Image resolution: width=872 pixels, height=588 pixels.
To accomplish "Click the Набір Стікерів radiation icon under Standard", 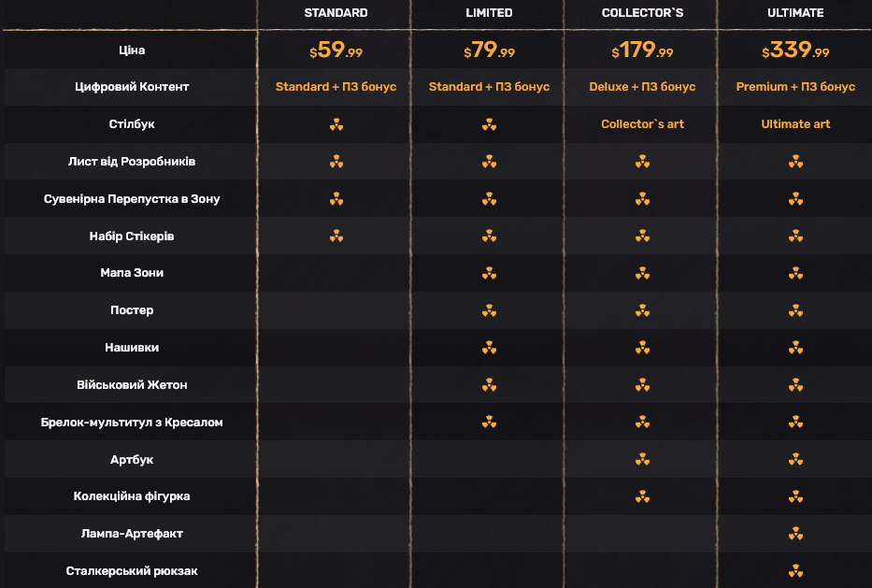I will point(336,236).
